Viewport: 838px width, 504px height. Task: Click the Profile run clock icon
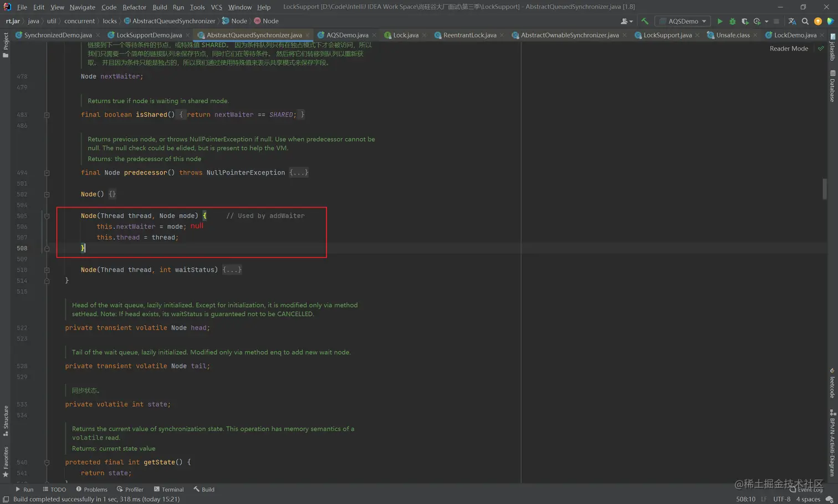tap(757, 21)
